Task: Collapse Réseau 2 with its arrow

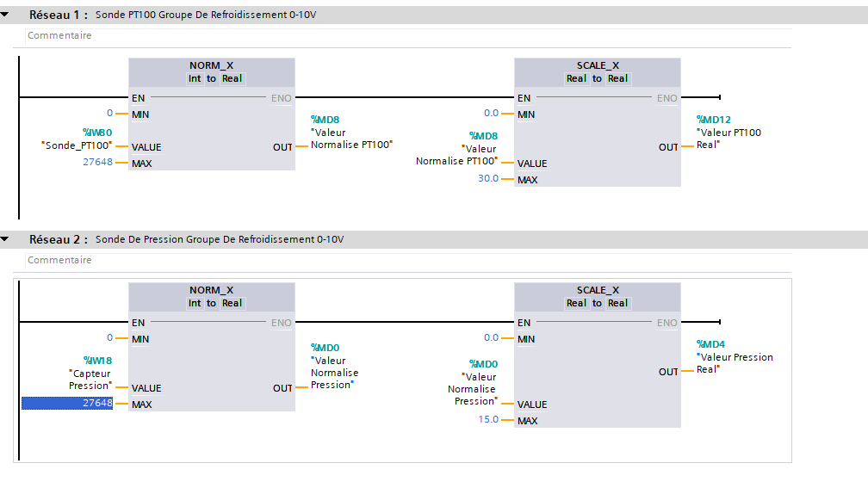Action: click(5, 238)
